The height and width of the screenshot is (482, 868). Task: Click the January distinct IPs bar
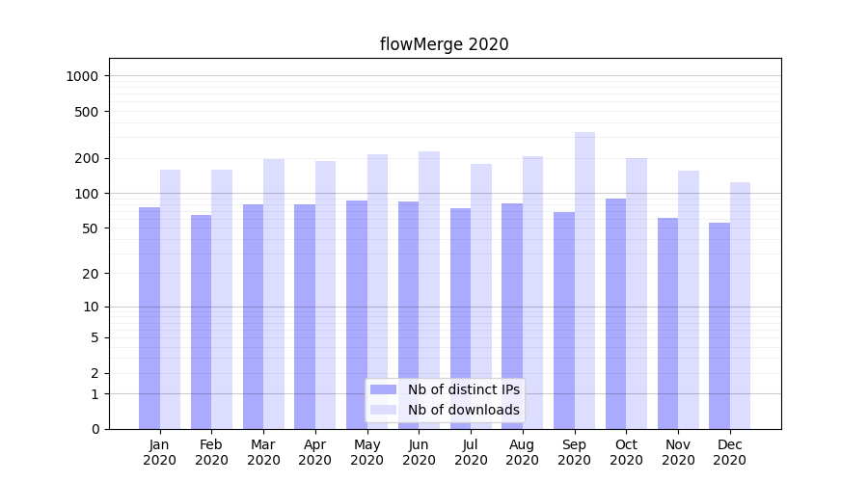tap(149, 318)
